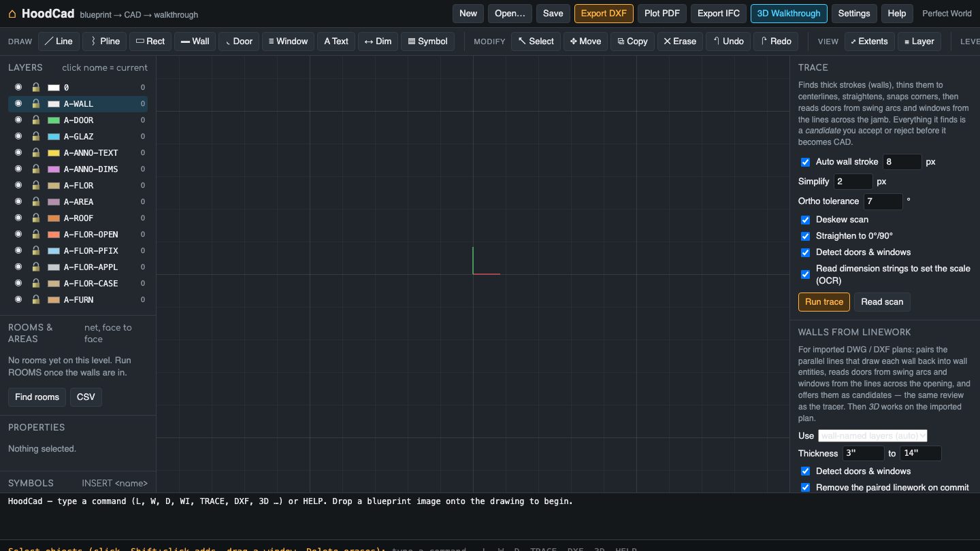Screen dimensions: 980x551
Task: Pick the Rect drawing tool
Action: 150,41
